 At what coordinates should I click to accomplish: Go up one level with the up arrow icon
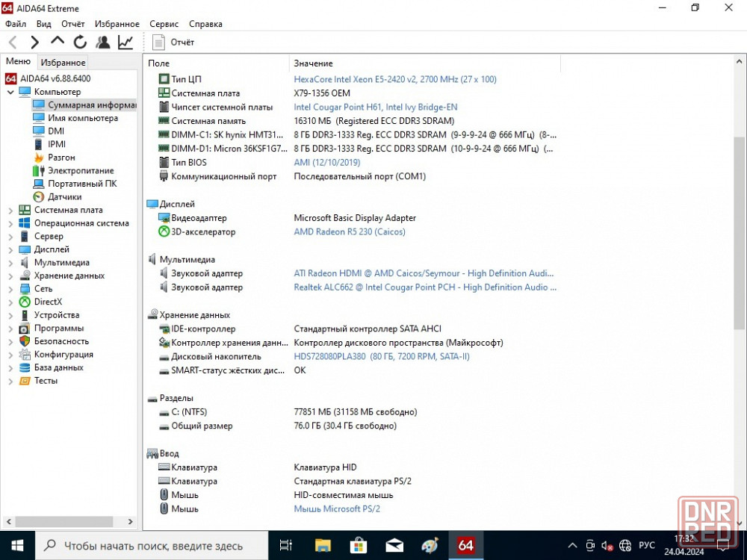click(58, 41)
